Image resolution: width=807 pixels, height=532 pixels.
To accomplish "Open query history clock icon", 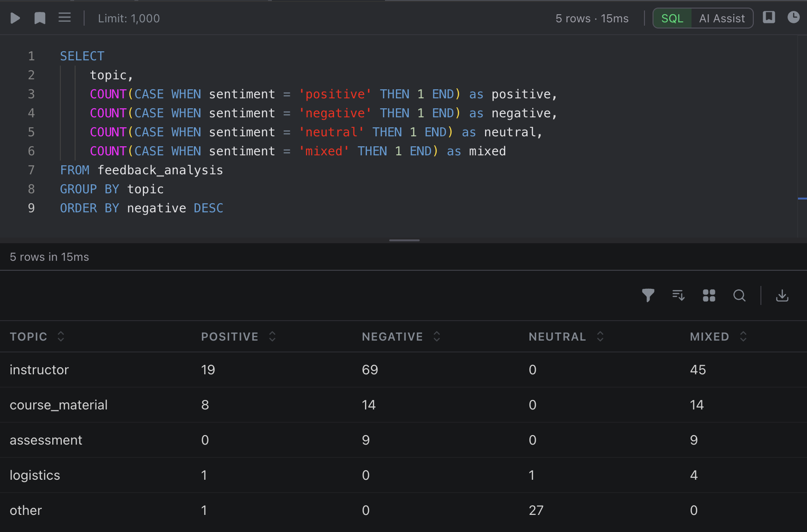I will coord(794,18).
